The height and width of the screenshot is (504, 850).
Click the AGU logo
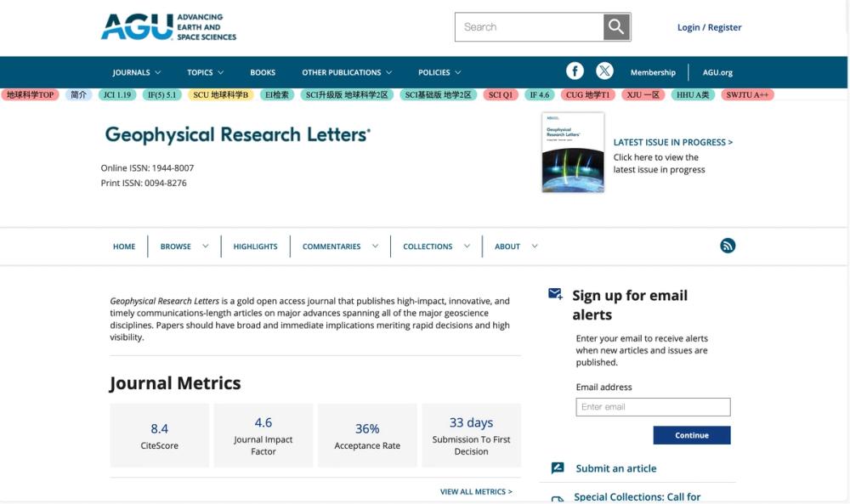click(168, 27)
